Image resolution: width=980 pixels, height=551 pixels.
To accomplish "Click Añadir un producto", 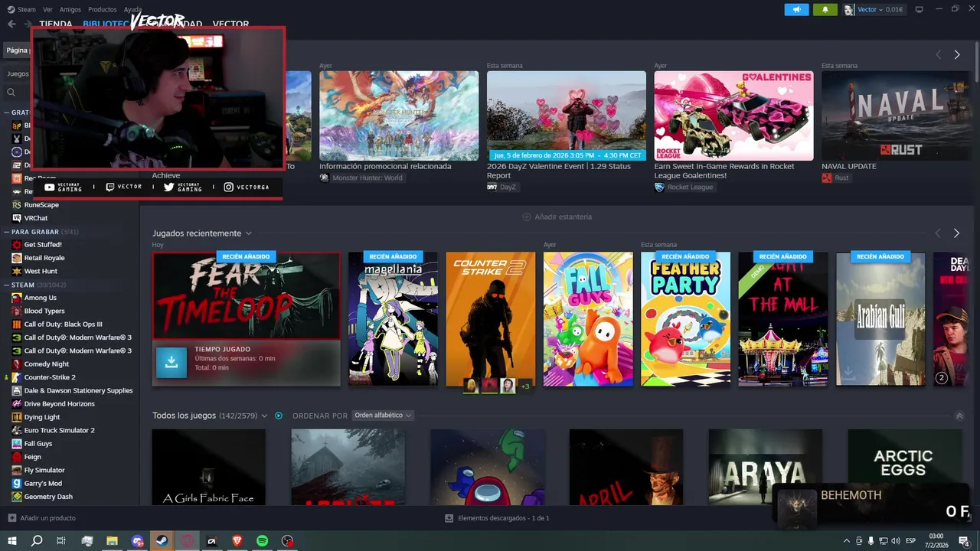I will (41, 518).
